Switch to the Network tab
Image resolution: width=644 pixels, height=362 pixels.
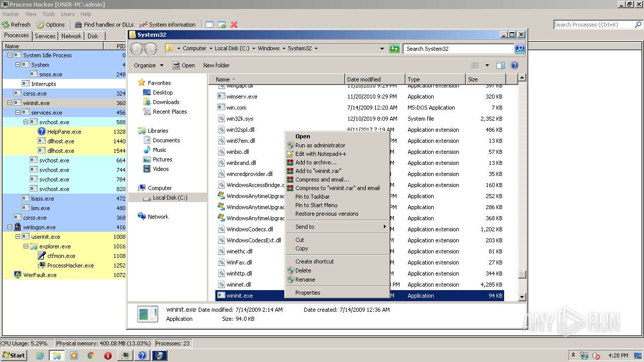[x=71, y=36]
